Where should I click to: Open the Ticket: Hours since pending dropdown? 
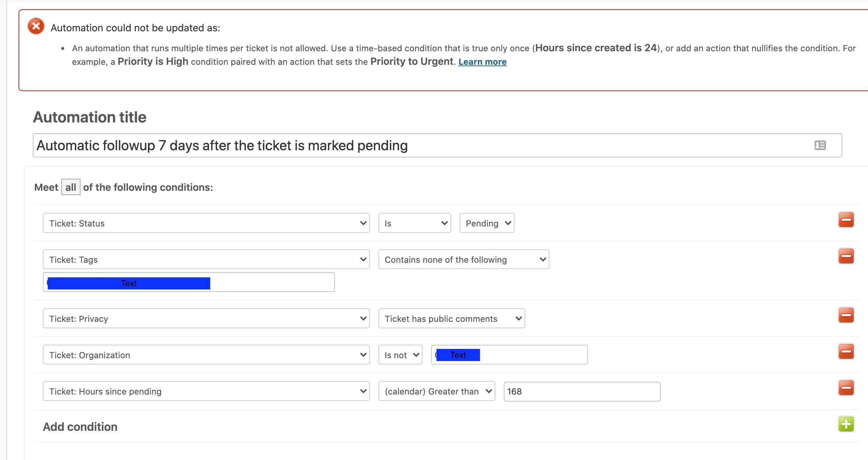click(x=206, y=391)
